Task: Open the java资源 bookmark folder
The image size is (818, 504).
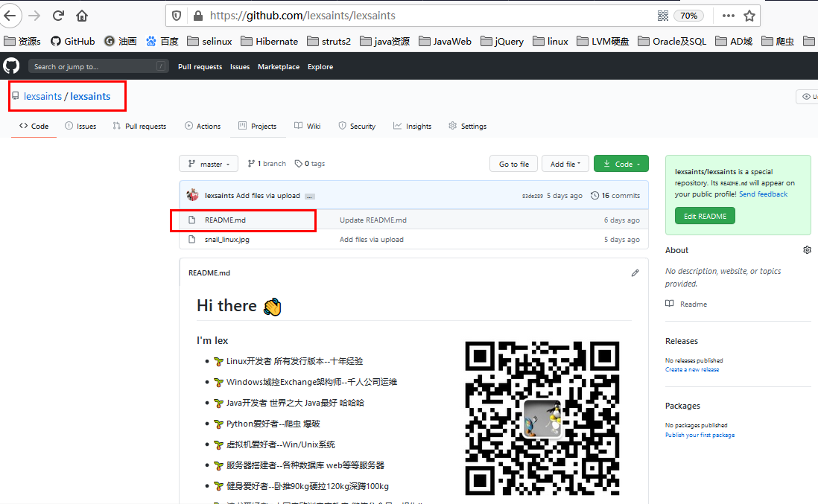Action: point(385,41)
